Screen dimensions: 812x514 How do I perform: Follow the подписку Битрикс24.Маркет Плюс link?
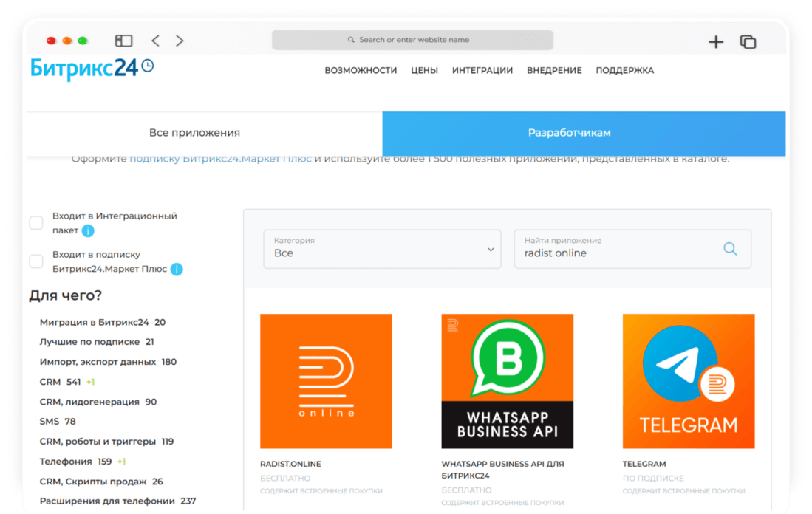click(x=221, y=159)
